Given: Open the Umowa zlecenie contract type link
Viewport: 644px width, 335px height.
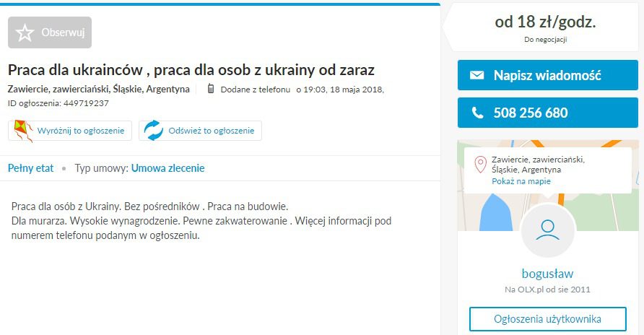Looking at the screenshot, I should click(x=167, y=168).
